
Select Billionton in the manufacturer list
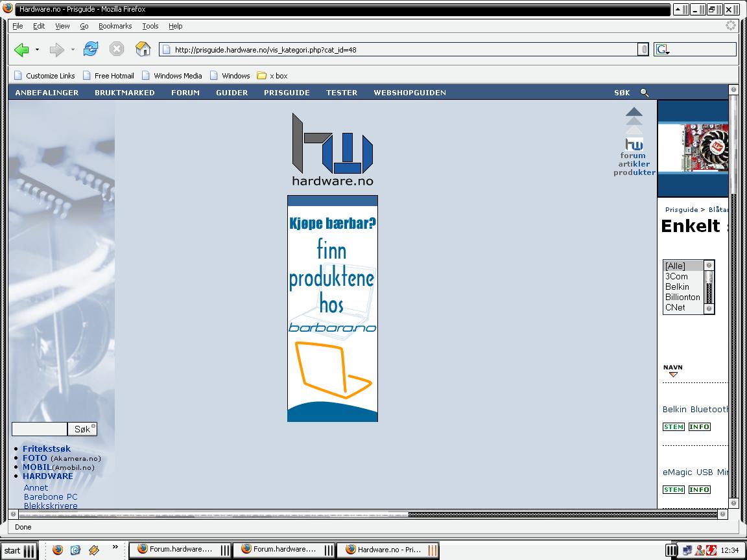click(683, 297)
